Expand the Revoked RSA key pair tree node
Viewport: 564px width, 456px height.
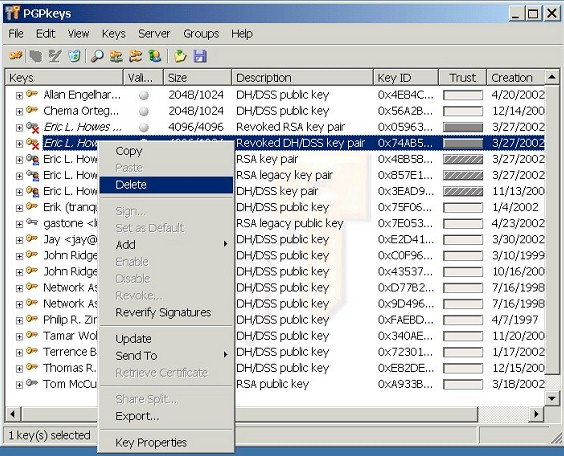click(19, 128)
